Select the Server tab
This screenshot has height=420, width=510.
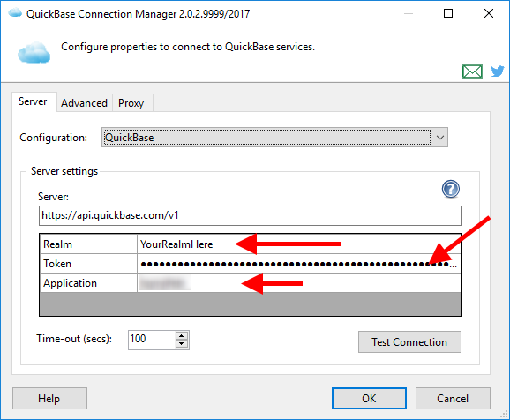click(x=33, y=101)
